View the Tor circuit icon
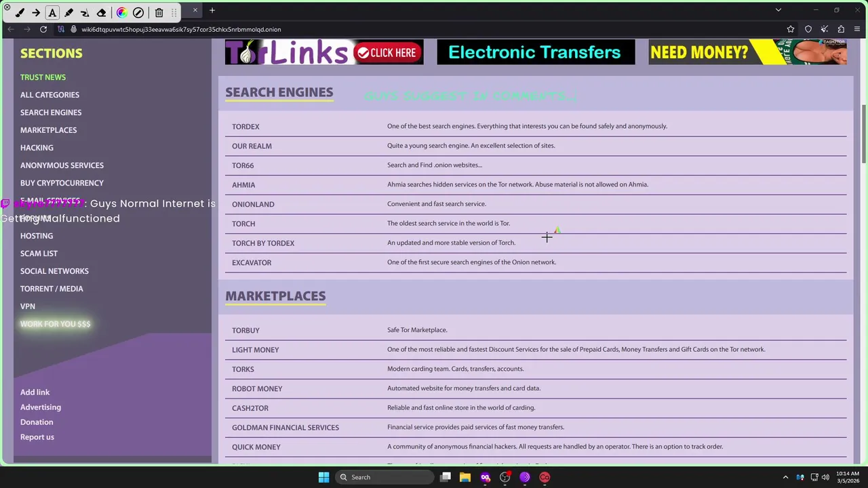868x488 pixels. click(x=62, y=29)
